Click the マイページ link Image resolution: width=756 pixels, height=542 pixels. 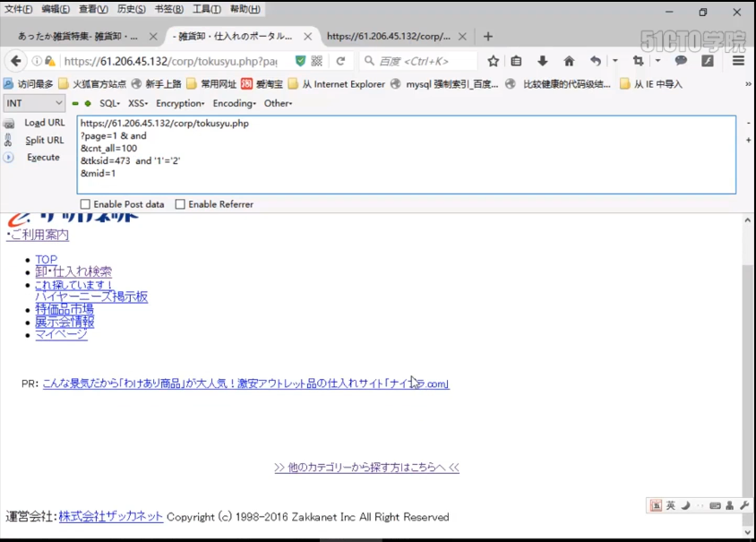coord(62,334)
